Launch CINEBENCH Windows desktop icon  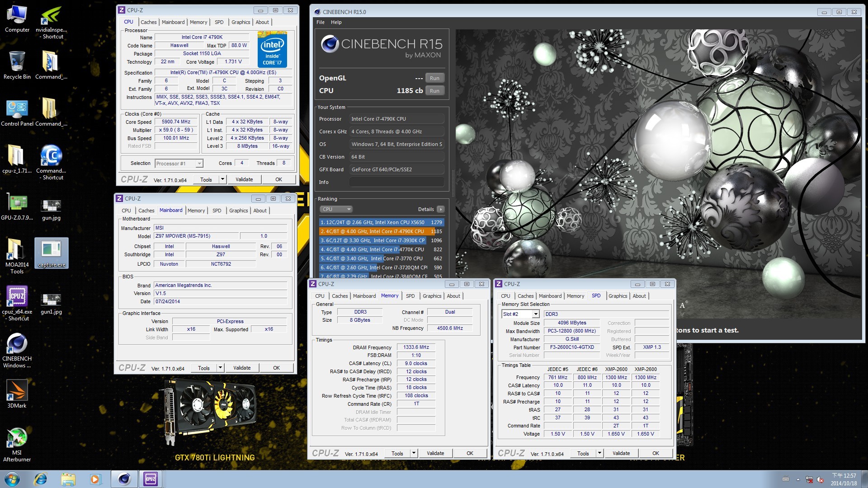tap(17, 351)
